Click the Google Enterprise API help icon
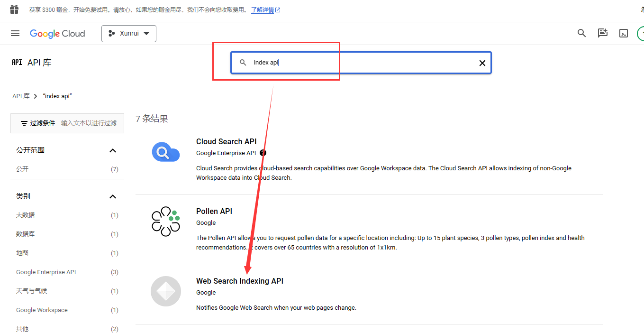 pos(263,153)
